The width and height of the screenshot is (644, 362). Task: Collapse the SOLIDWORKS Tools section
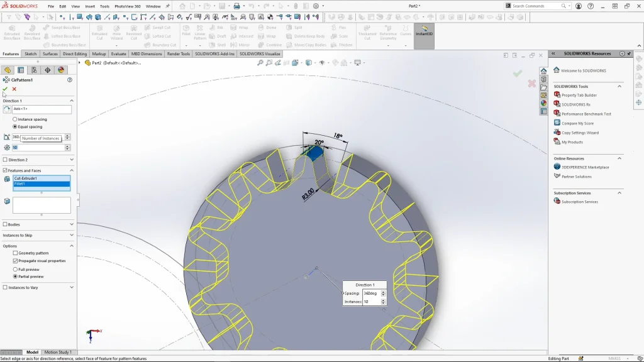pyautogui.click(x=619, y=86)
